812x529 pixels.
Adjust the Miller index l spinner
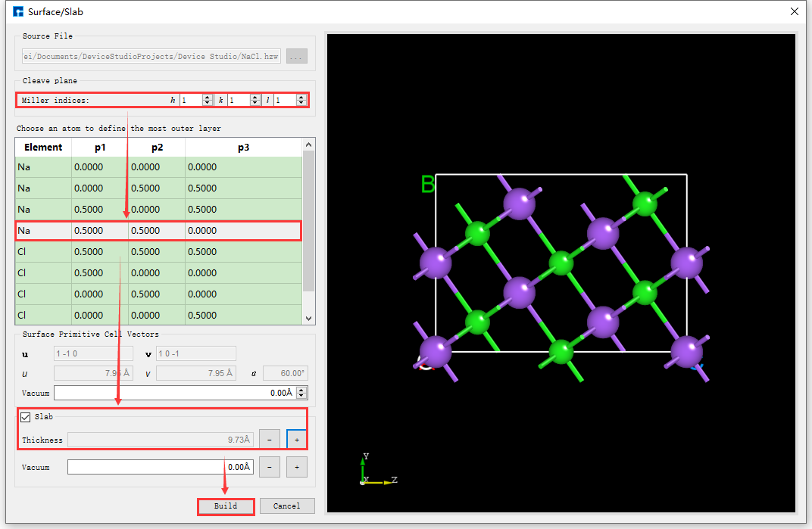pyautogui.click(x=301, y=100)
